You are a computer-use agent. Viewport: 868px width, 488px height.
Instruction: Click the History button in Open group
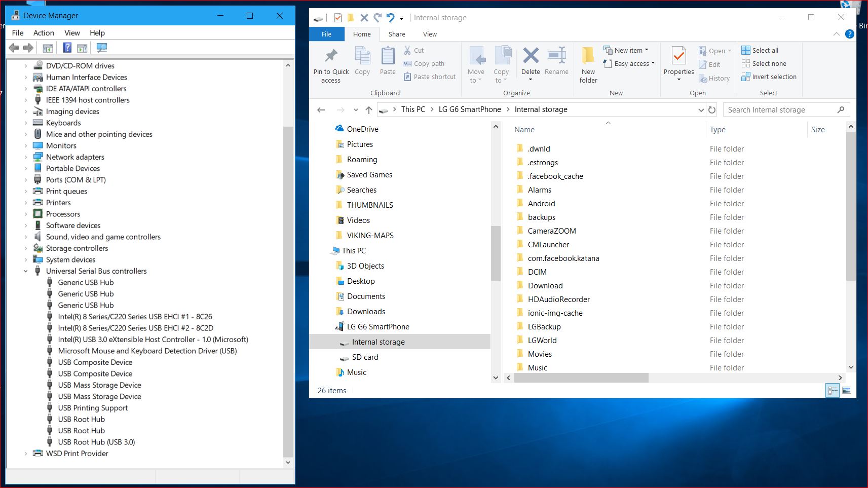click(714, 78)
